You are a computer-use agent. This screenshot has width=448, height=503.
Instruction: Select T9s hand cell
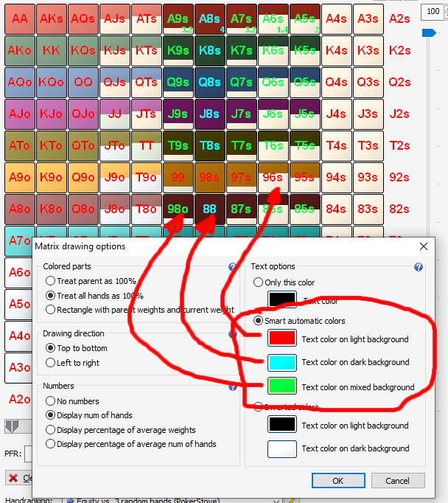point(178,146)
